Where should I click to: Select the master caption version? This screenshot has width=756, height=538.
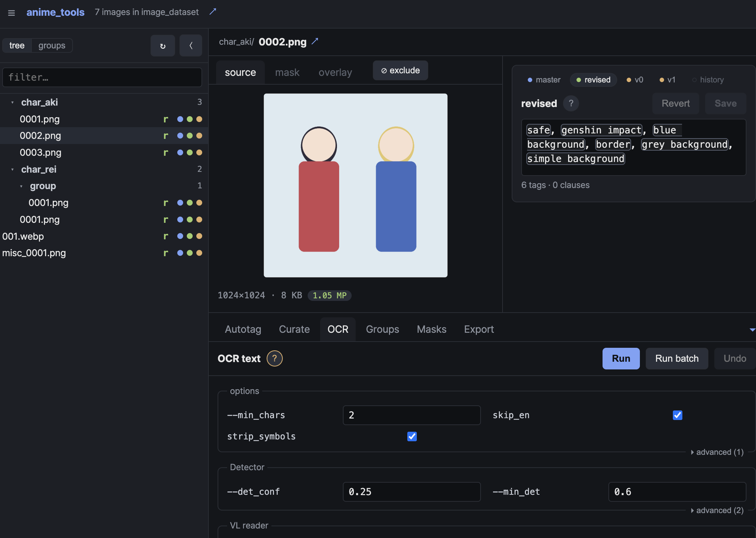(x=544, y=80)
